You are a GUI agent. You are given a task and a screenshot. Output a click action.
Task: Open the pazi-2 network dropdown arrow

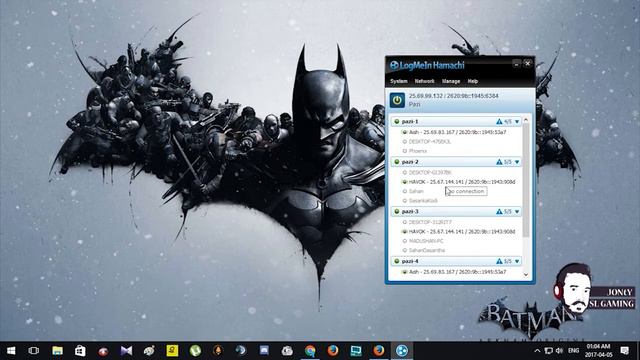click(517, 162)
